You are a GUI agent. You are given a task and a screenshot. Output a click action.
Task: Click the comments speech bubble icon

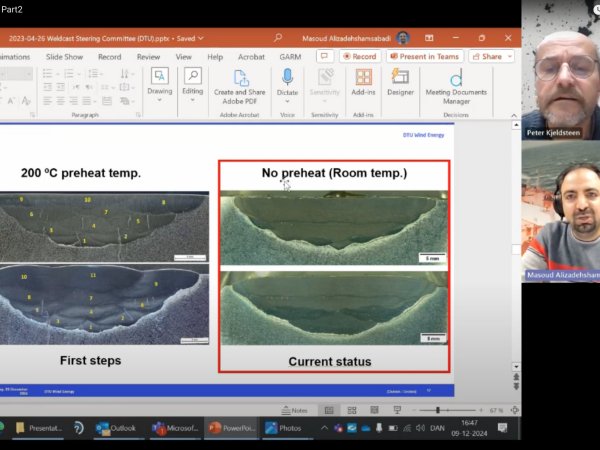coord(324,57)
